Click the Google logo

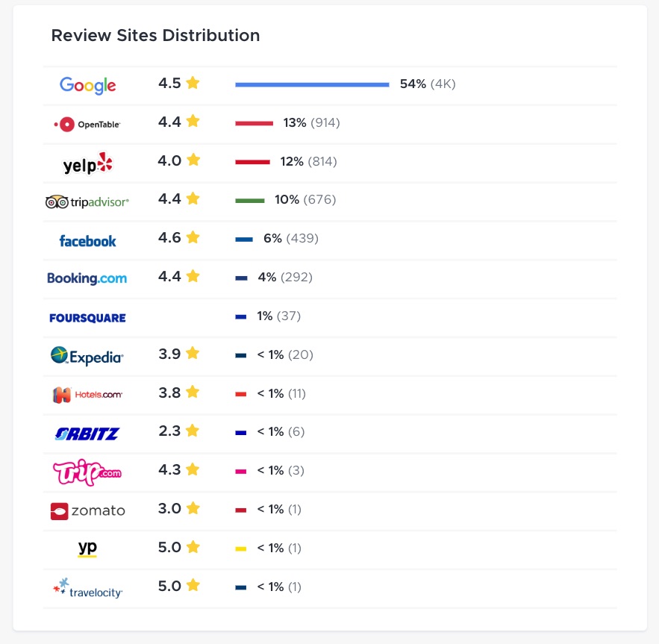[x=87, y=85]
